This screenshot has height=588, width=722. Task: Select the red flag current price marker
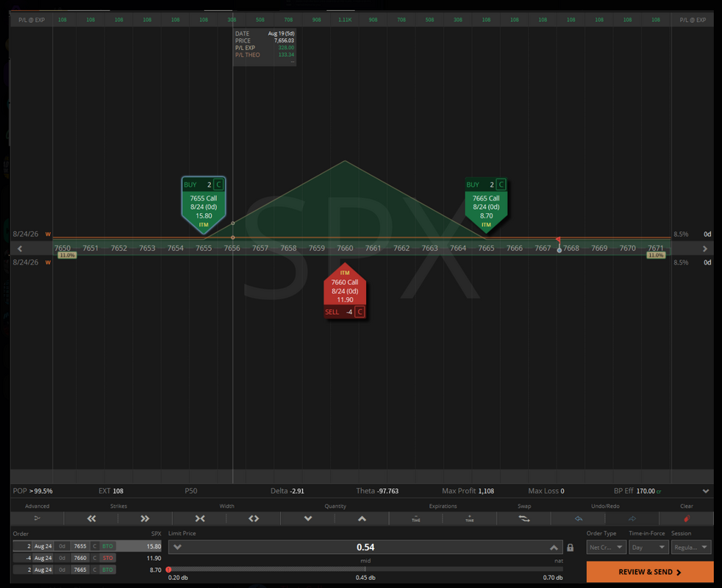[x=558, y=240]
